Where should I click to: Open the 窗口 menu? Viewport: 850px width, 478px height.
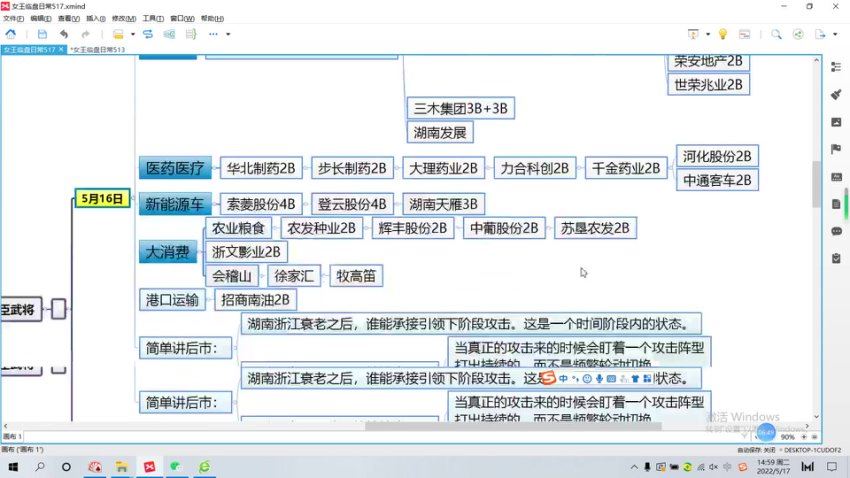coord(182,18)
